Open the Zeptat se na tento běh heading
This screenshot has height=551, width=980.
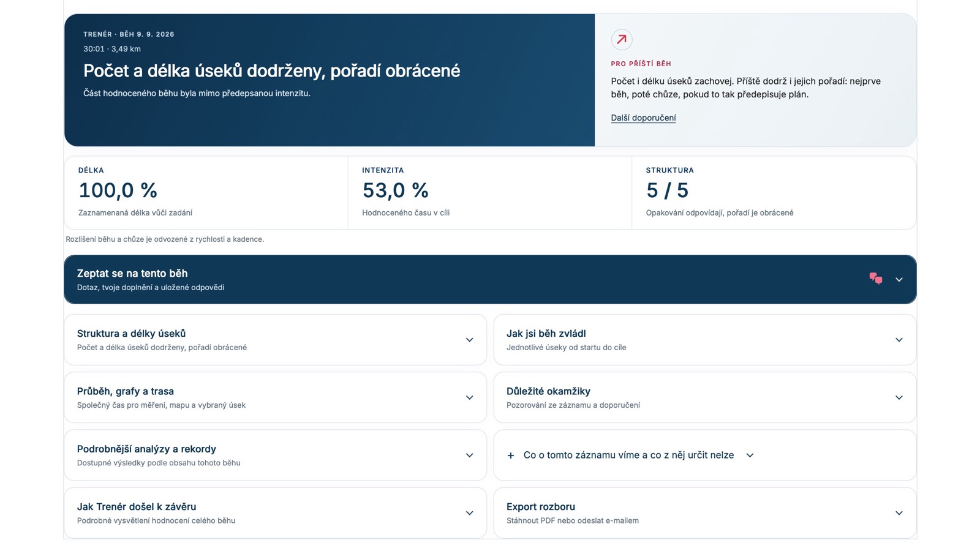click(132, 274)
